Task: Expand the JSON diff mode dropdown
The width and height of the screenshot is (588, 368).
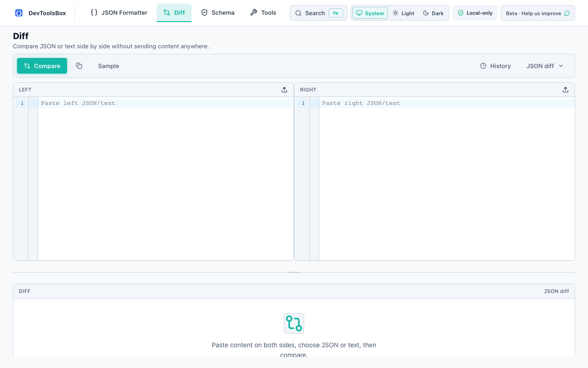Action: tap(545, 66)
